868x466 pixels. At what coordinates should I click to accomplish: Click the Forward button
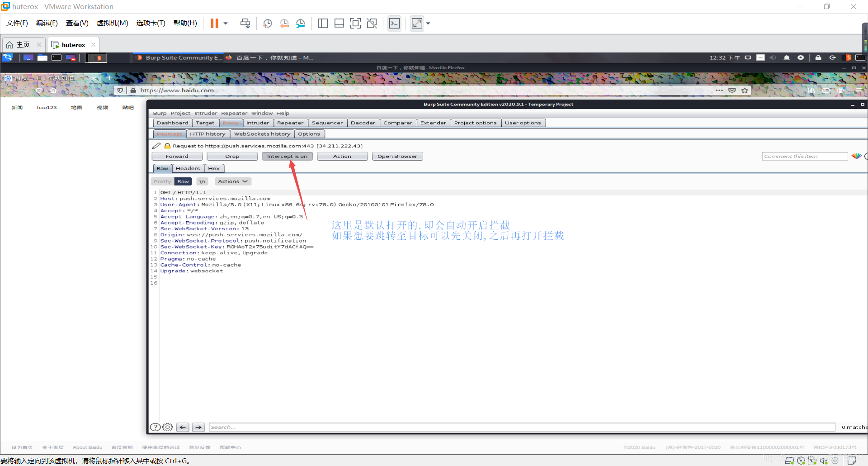(177, 156)
